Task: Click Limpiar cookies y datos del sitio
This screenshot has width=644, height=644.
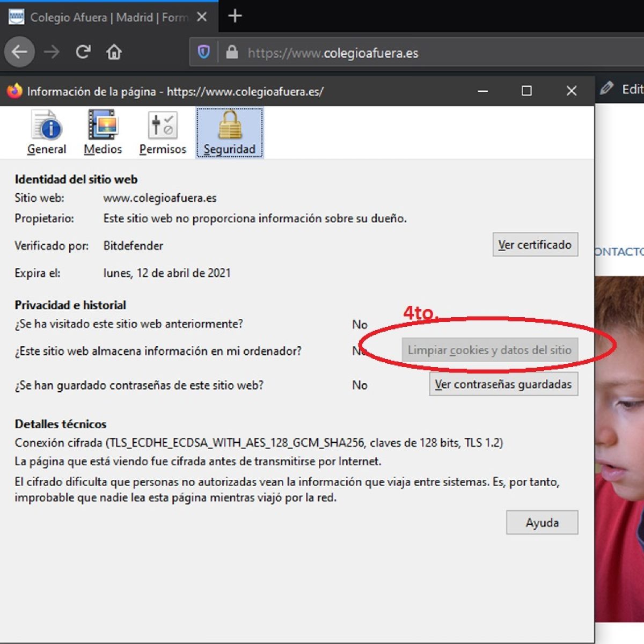Action: point(489,350)
